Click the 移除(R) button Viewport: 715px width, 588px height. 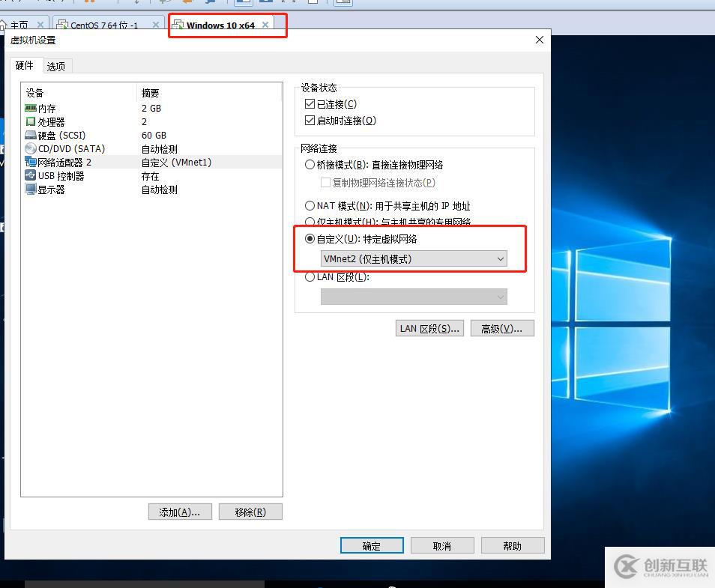pos(250,512)
